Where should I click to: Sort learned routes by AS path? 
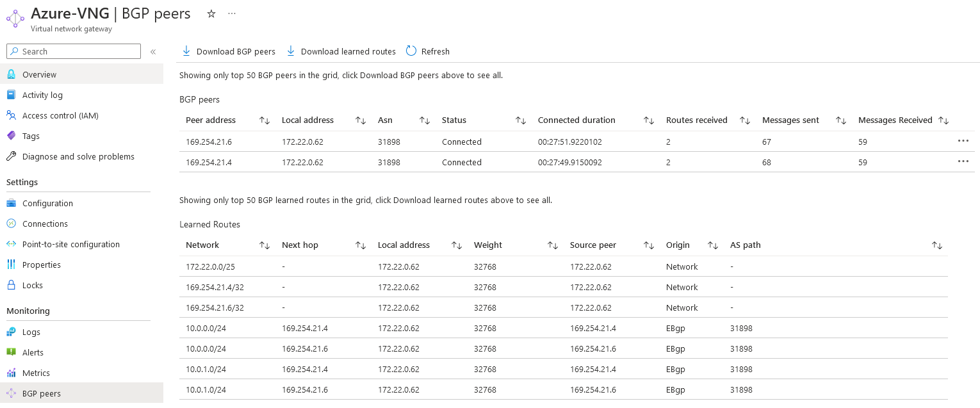[937, 245]
